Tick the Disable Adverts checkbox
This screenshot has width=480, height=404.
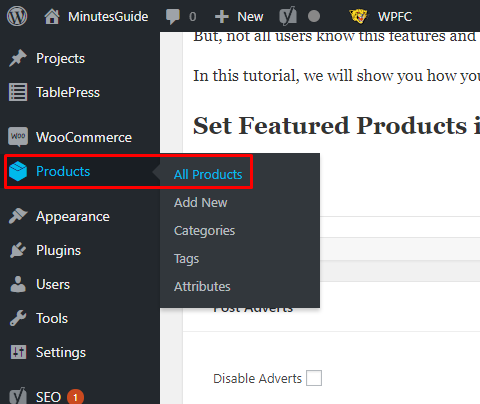click(x=314, y=378)
